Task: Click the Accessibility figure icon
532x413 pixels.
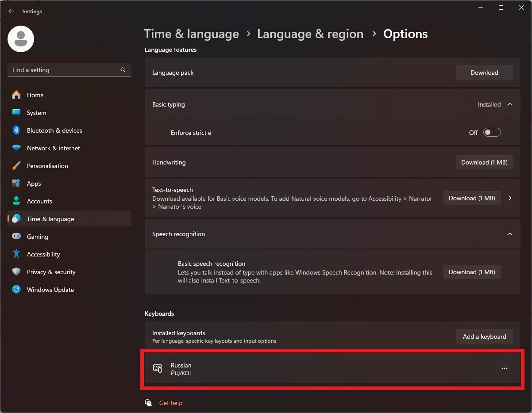Action: click(16, 254)
